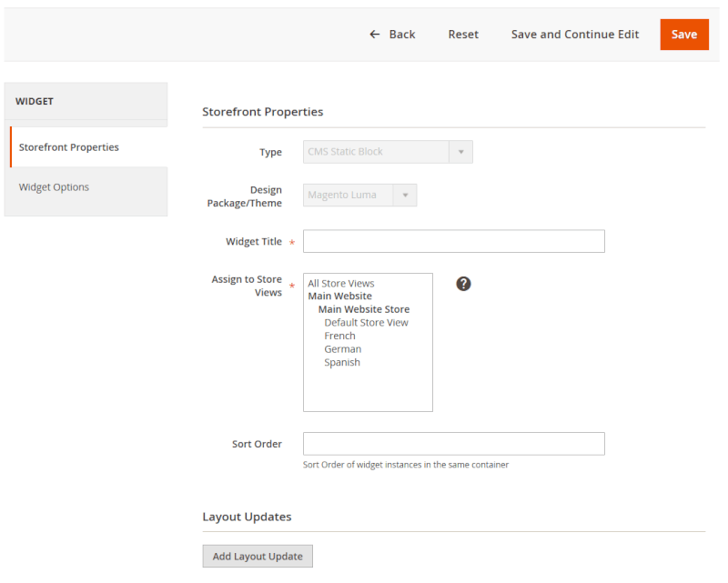The width and height of the screenshot is (728, 583).
Task: Open the store views help tooltip icon
Action: click(x=464, y=284)
